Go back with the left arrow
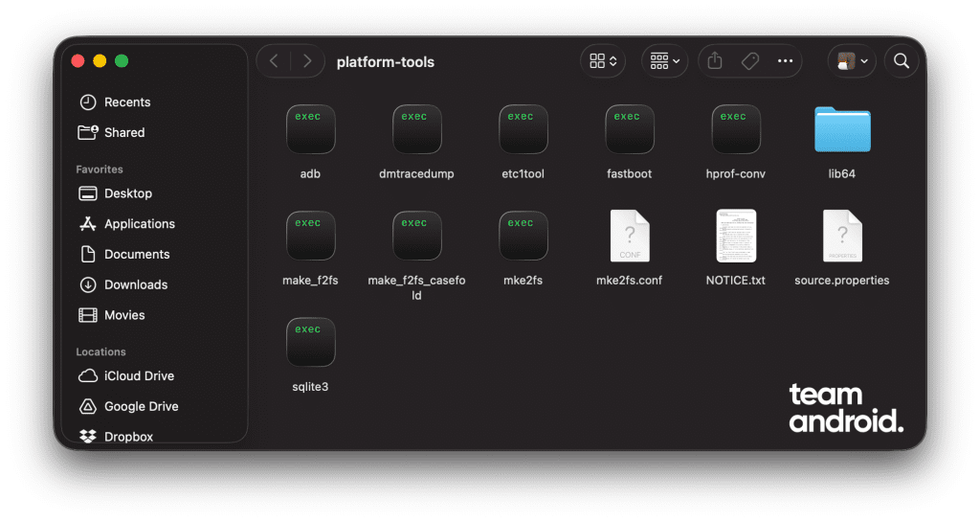Screen dimensions: 980x521 (x=274, y=61)
